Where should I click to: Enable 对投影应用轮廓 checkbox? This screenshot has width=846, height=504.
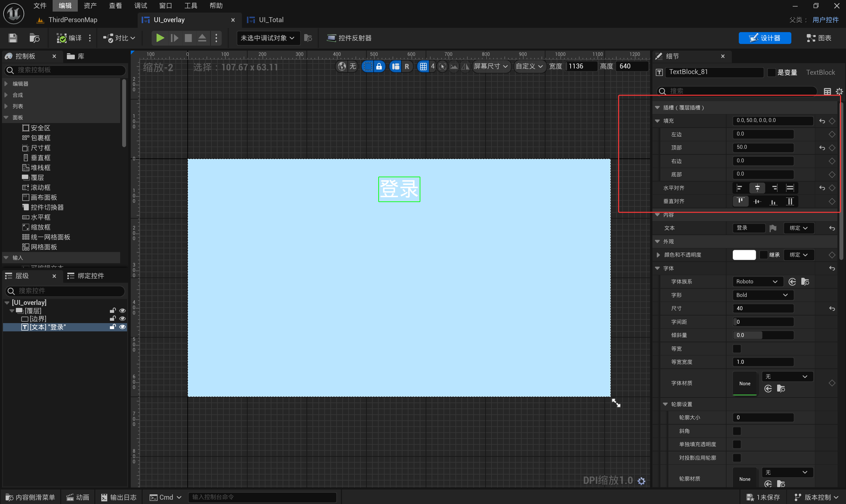tap(736, 458)
